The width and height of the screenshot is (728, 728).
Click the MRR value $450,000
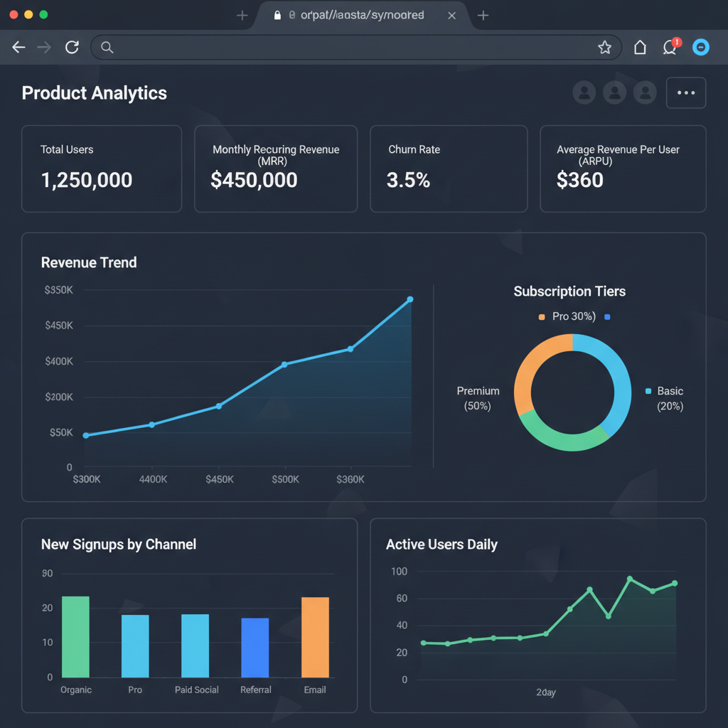(254, 180)
